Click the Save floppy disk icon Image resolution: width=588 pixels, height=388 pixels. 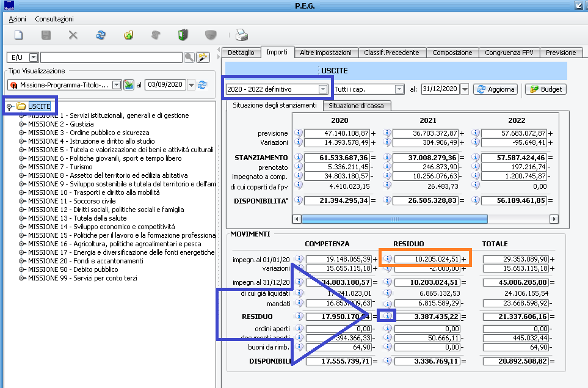point(46,35)
